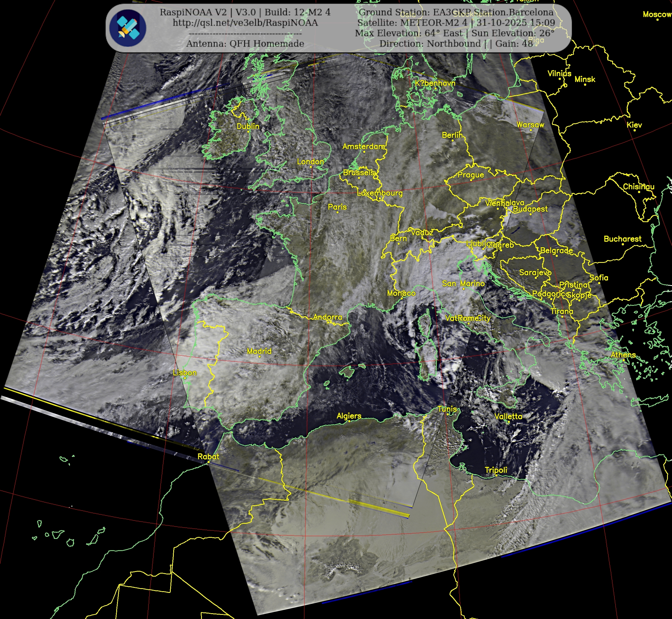Click the Dublin city label
The width and height of the screenshot is (672, 619).
[248, 126]
